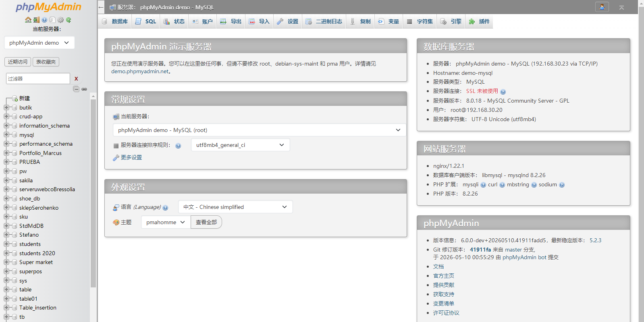Open the 更多设置 link
644x322 pixels.
(x=131, y=157)
